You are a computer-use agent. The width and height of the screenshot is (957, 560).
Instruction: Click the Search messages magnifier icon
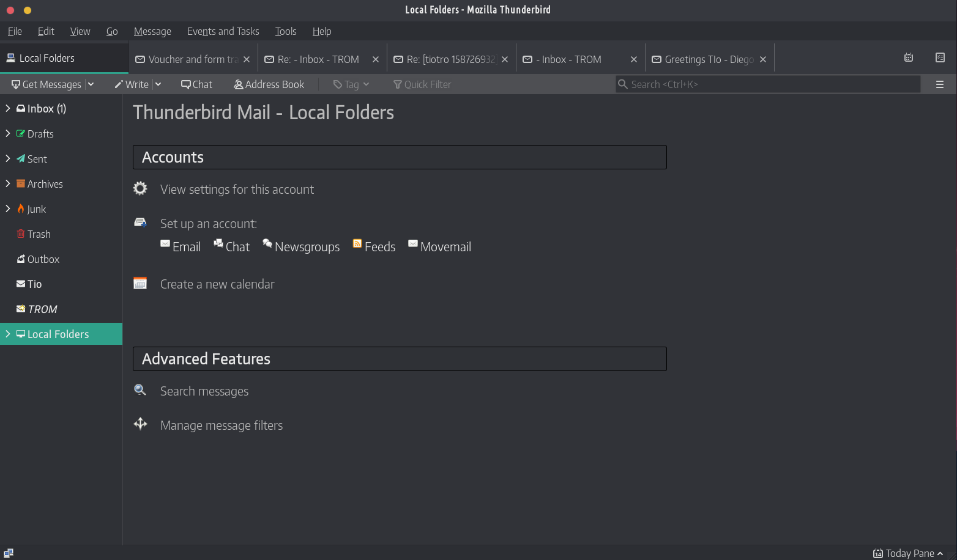coord(140,390)
